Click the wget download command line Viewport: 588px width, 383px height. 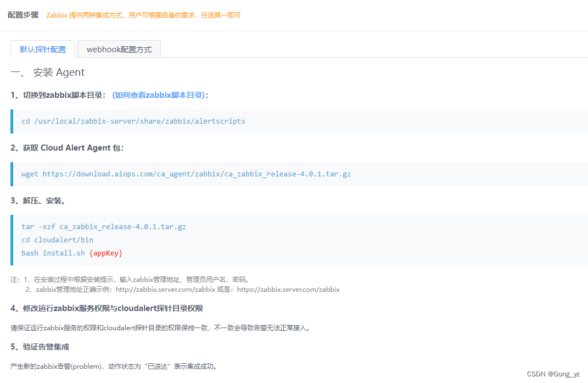pyautogui.click(x=186, y=174)
